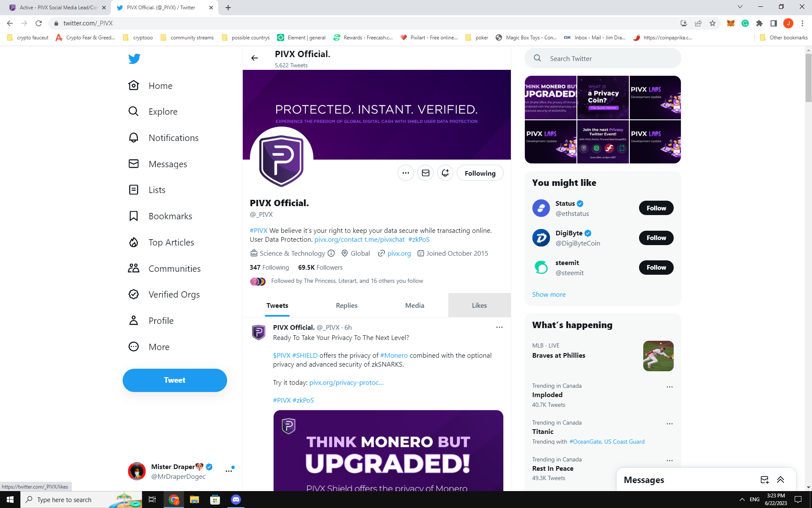The height and width of the screenshot is (508, 812).
Task: Open Discord from the Windows taskbar
Action: [236, 500]
